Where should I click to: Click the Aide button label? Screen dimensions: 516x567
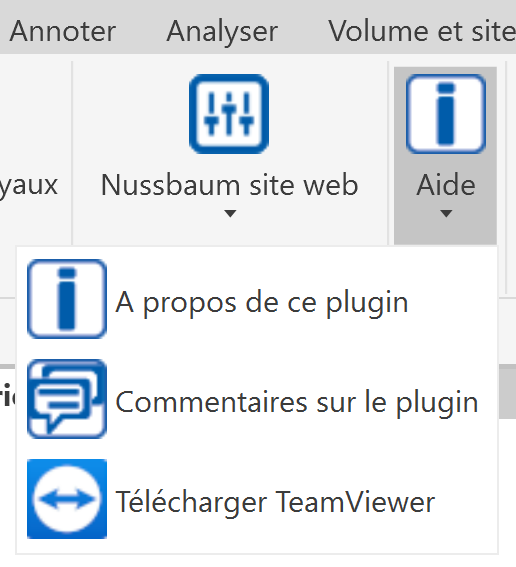pos(446,185)
